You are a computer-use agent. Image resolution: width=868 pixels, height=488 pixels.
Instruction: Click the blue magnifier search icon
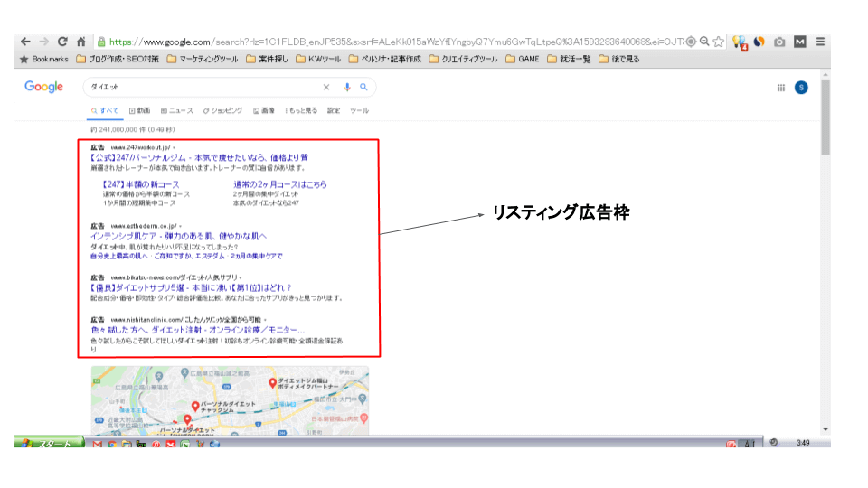point(363,88)
